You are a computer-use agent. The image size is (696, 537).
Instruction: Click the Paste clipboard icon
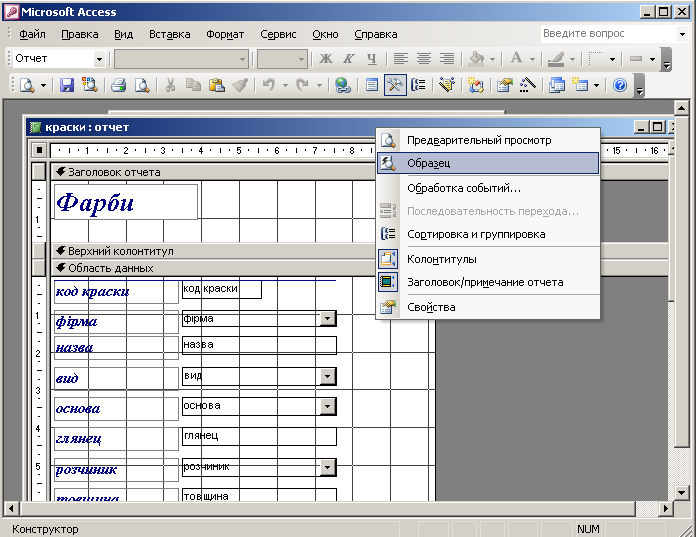tap(217, 85)
